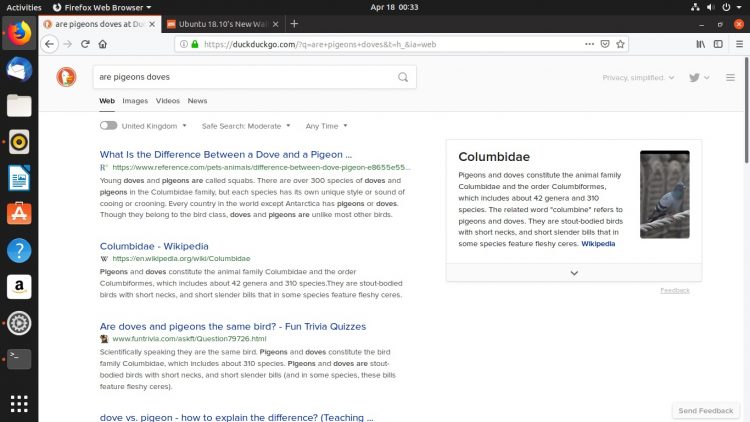Submit search with magnifier icon
The image size is (750, 422).
[403, 77]
